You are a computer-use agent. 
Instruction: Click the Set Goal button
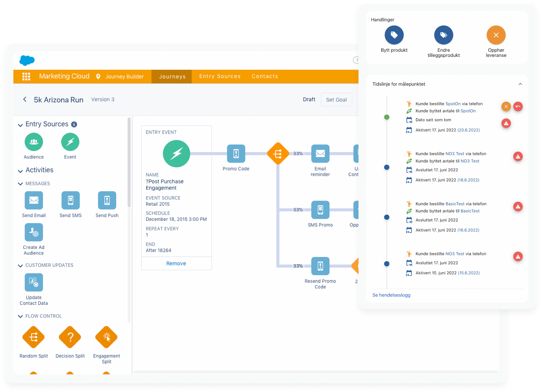[x=336, y=100]
